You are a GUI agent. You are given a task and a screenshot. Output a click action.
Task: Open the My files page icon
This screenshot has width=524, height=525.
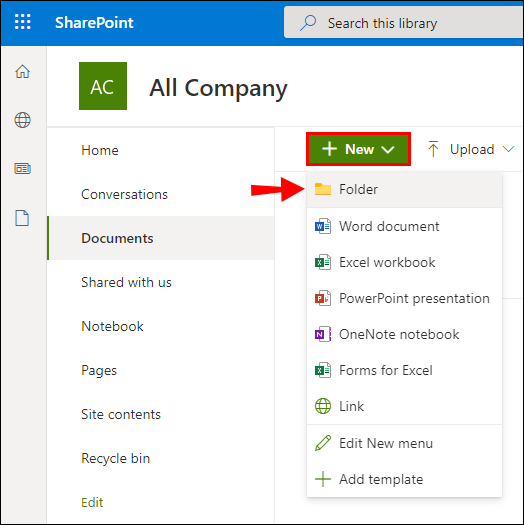point(22,218)
